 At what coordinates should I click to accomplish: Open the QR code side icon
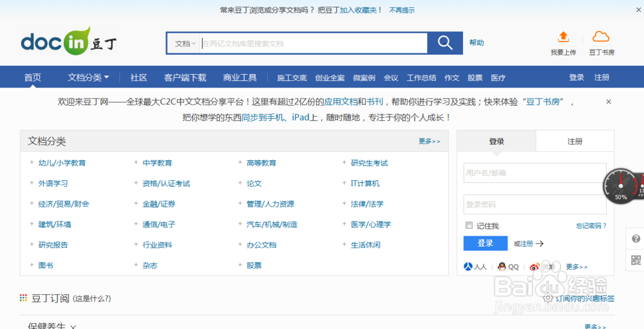(x=636, y=260)
